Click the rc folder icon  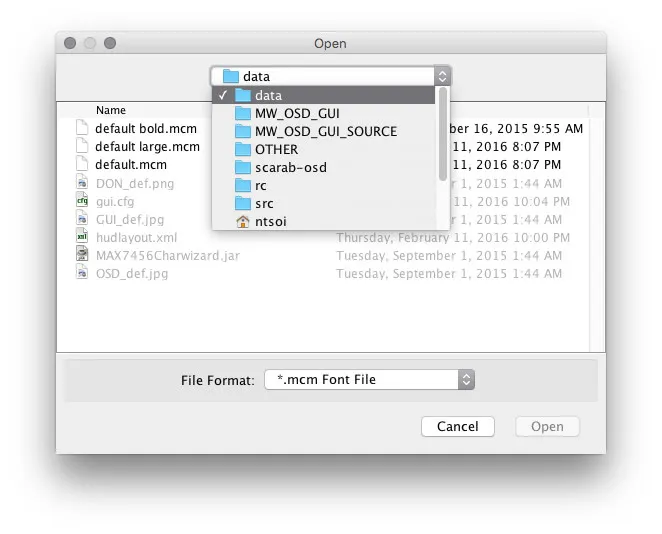243,185
